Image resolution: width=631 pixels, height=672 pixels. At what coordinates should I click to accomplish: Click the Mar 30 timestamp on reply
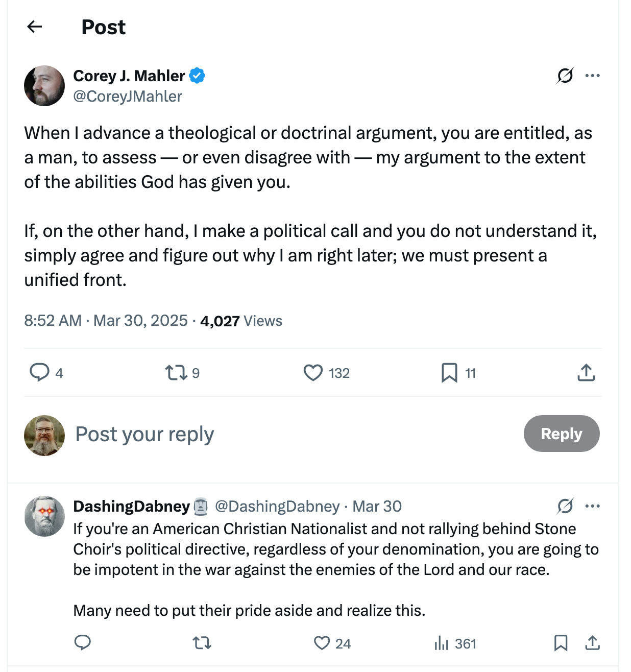tap(377, 507)
